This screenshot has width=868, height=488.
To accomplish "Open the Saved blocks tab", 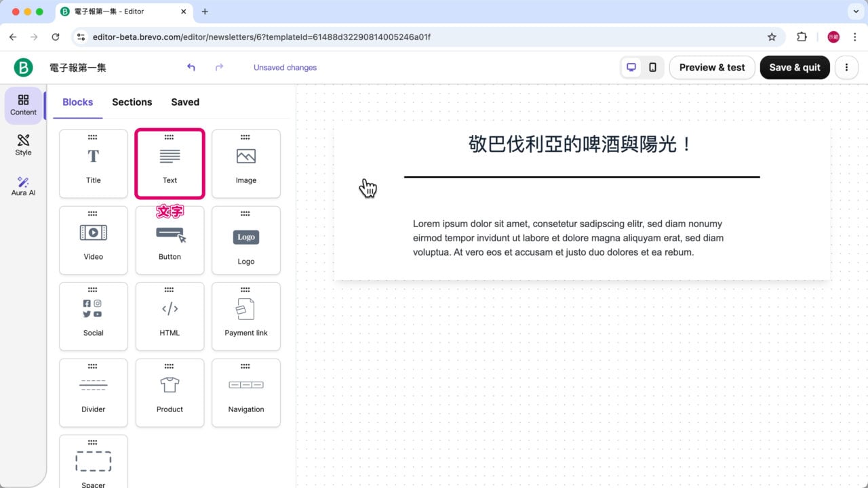I will [x=184, y=102].
